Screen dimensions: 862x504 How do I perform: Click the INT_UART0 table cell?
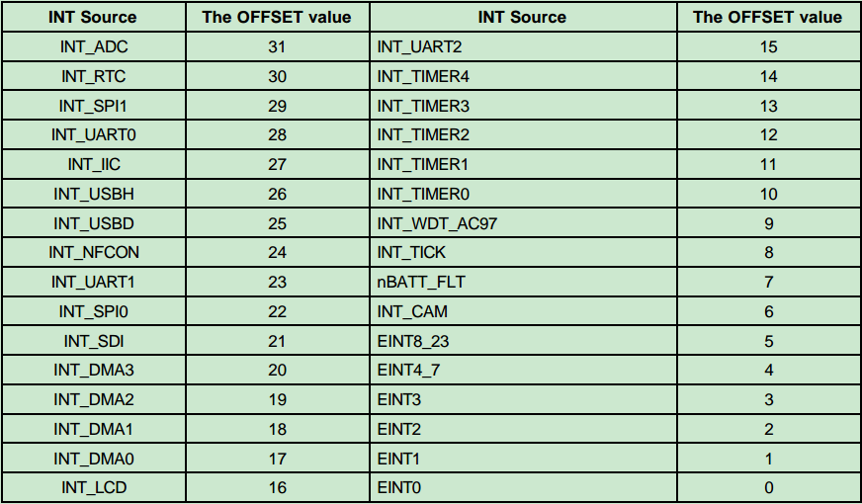coord(94,134)
